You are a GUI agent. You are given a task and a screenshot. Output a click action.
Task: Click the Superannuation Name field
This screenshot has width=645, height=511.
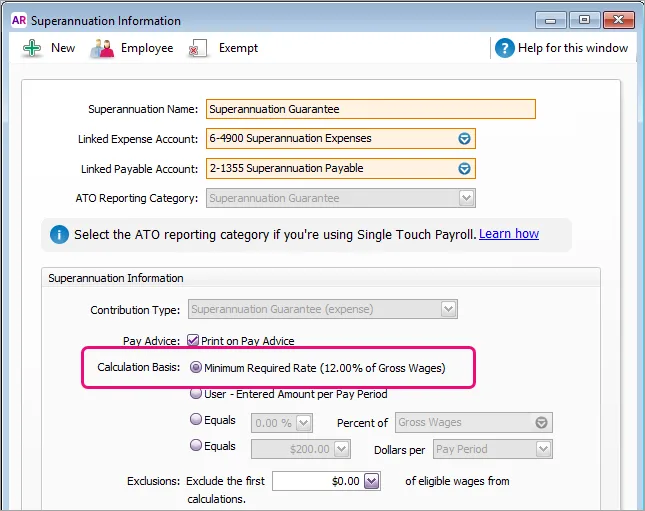click(371, 109)
